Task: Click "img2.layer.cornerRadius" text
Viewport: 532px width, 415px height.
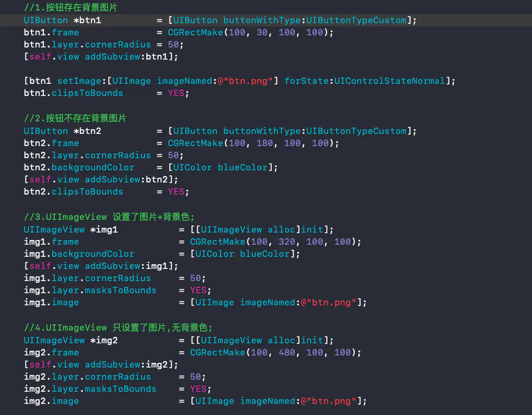Action: pyautogui.click(x=87, y=377)
